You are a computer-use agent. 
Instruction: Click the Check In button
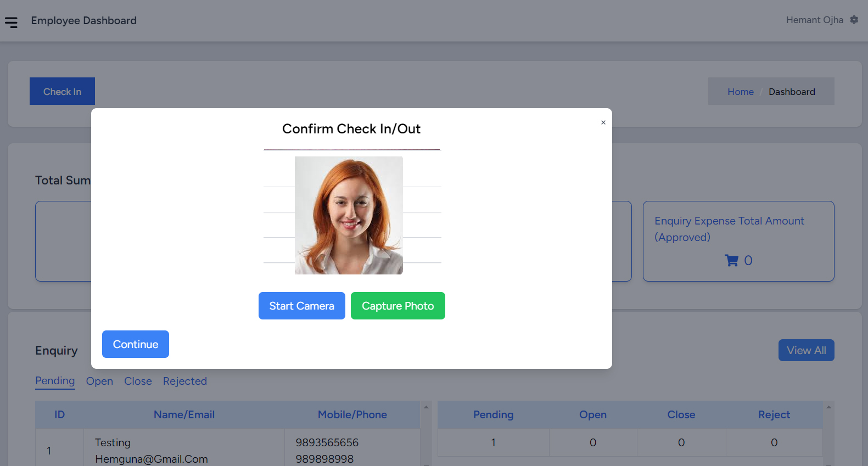click(x=62, y=92)
